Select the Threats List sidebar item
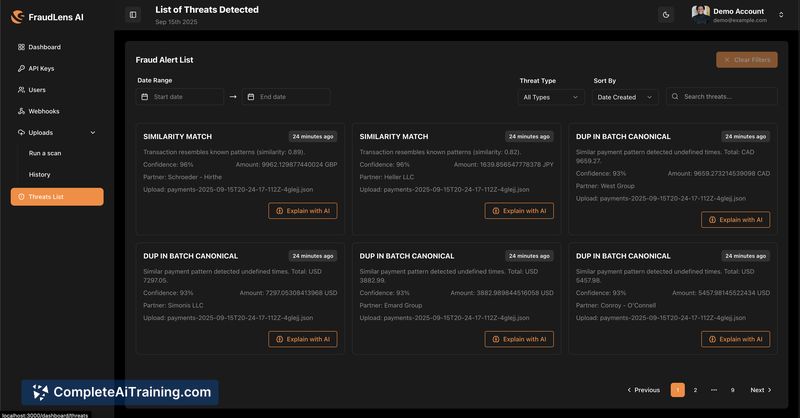800x418 pixels. (x=57, y=196)
